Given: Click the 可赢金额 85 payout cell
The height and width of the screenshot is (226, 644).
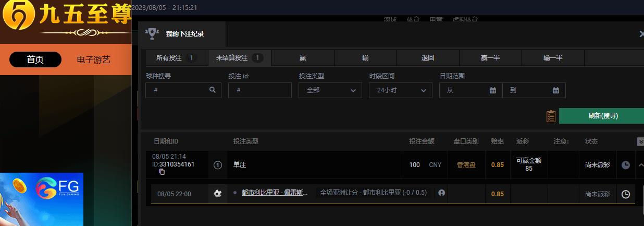Looking at the screenshot, I should point(529,164).
